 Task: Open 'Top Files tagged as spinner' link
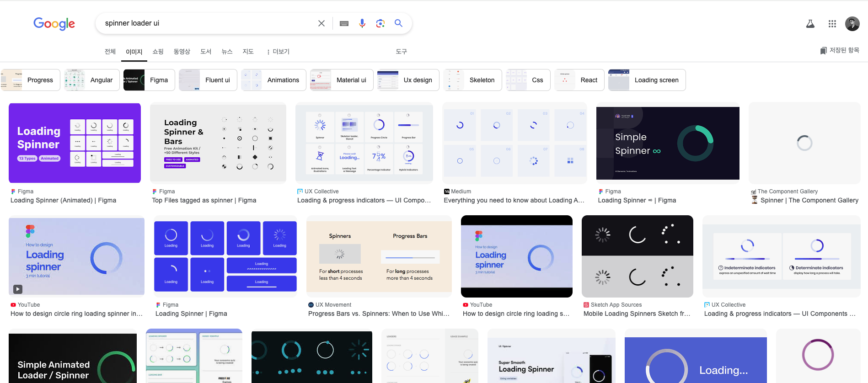204,200
